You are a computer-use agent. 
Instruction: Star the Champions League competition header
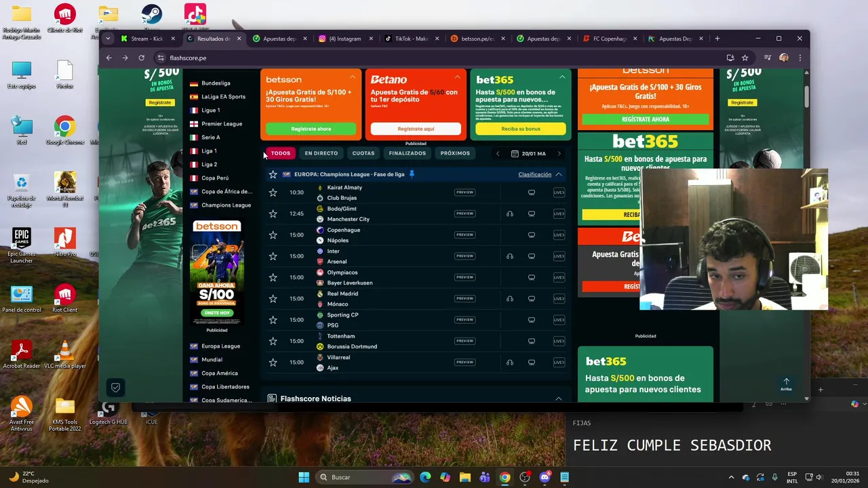(x=273, y=174)
